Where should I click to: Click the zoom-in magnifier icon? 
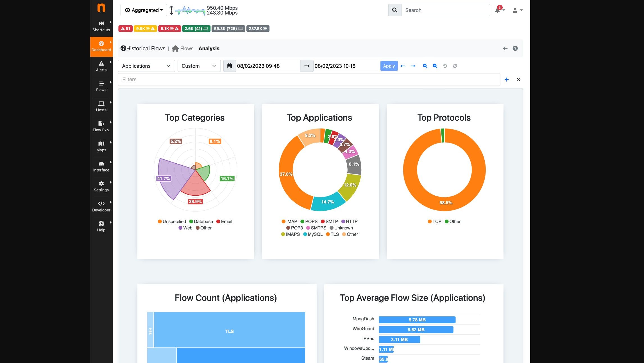(x=424, y=66)
